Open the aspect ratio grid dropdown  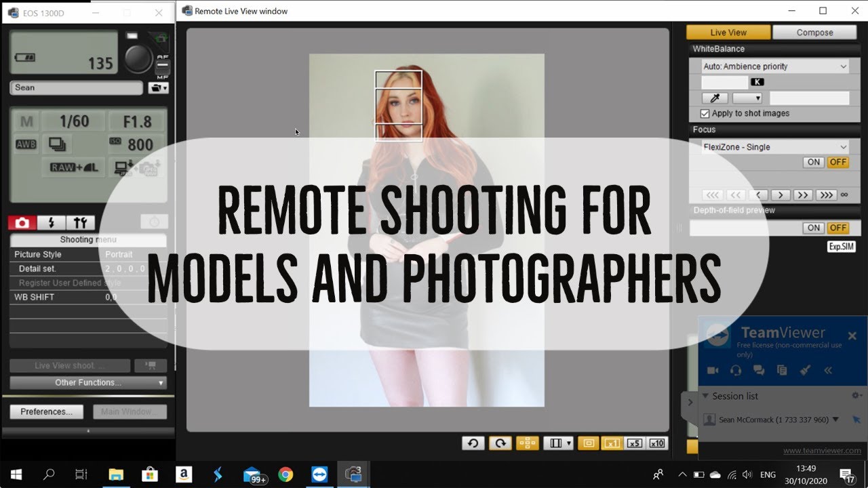(559, 443)
